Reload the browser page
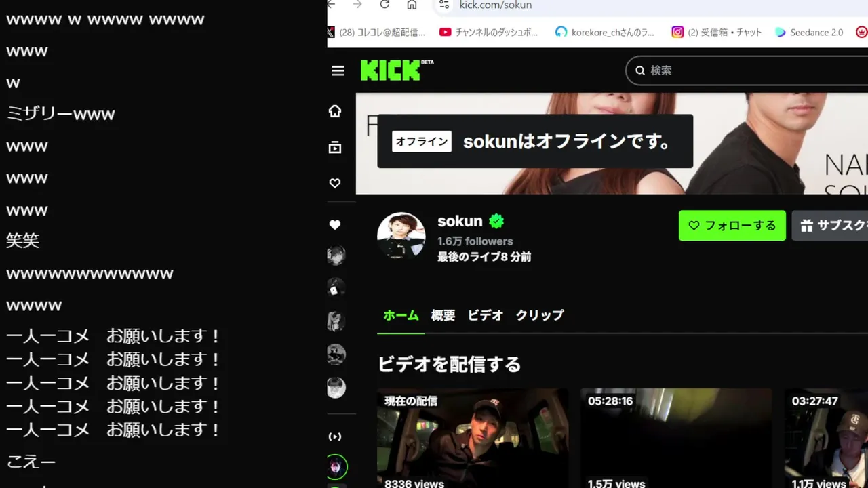868x488 pixels. pos(384,5)
